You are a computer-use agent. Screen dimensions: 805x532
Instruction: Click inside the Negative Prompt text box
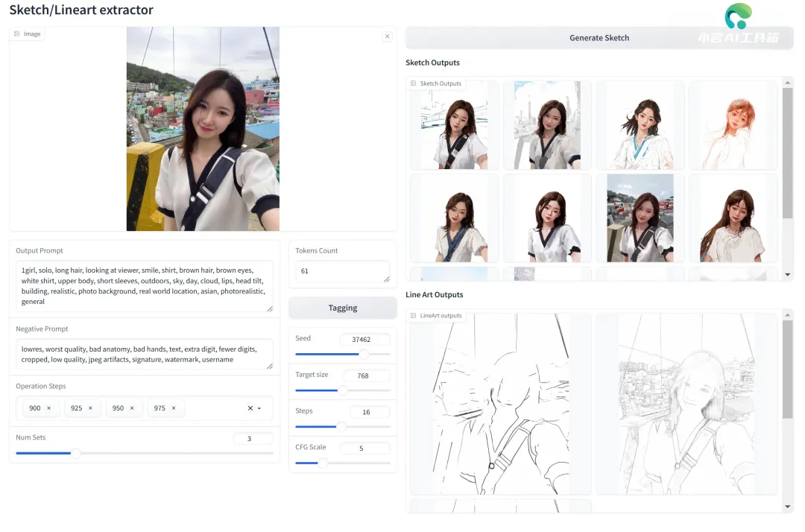point(145,354)
